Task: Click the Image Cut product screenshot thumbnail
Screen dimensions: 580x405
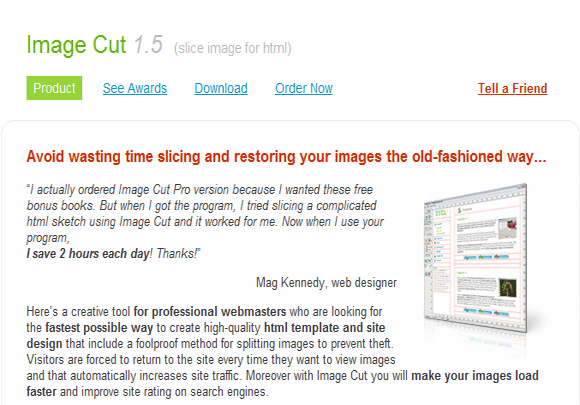Action: click(x=475, y=258)
